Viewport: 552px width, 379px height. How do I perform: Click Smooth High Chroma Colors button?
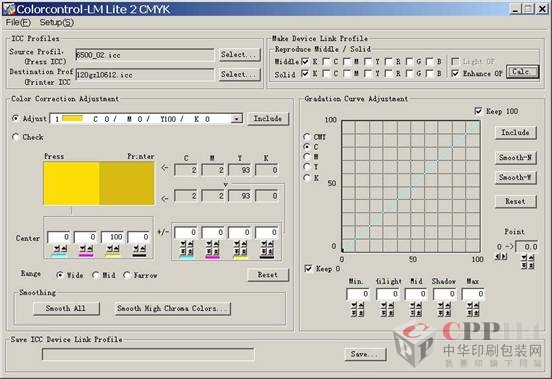click(172, 308)
